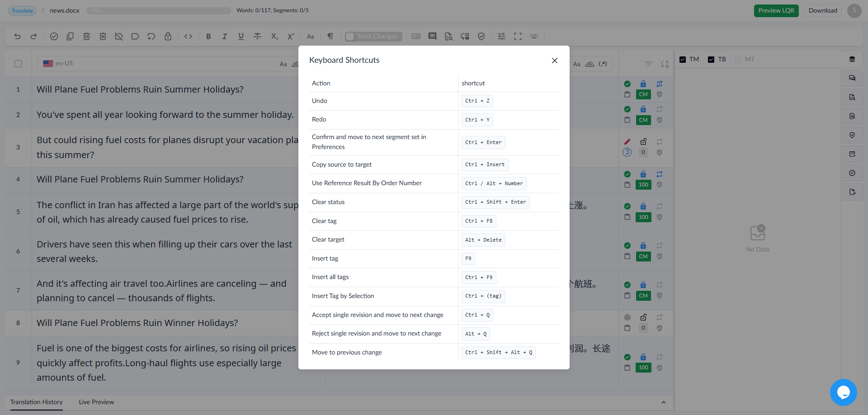The height and width of the screenshot is (415, 868).
Task: Click the keyboard shortcuts icon in the toolbar
Action: point(534,37)
